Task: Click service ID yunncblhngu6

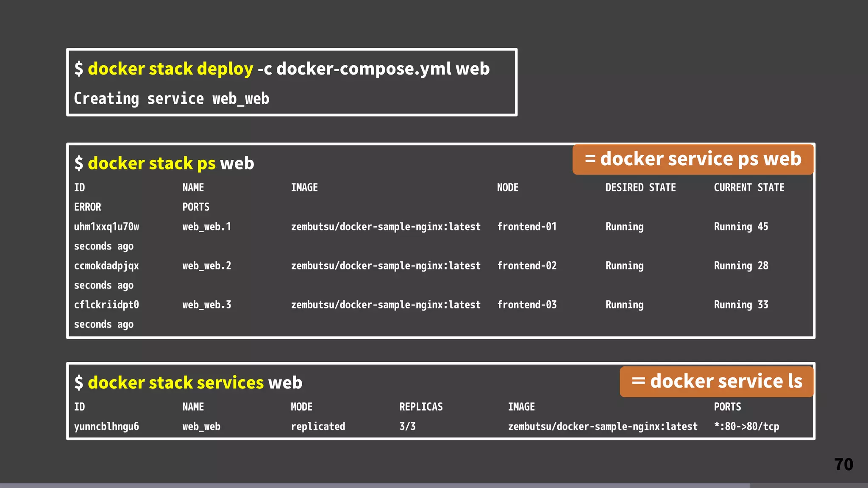Action: [106, 427]
